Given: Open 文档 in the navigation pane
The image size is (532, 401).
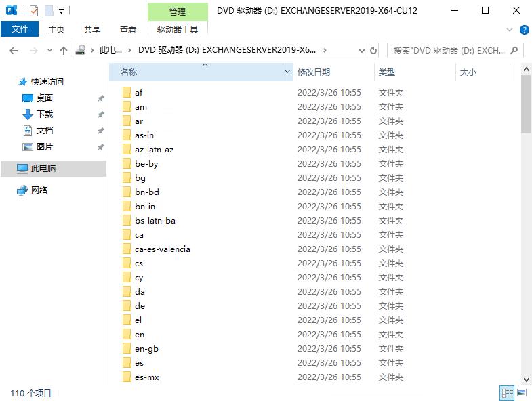Looking at the screenshot, I should 45,131.
